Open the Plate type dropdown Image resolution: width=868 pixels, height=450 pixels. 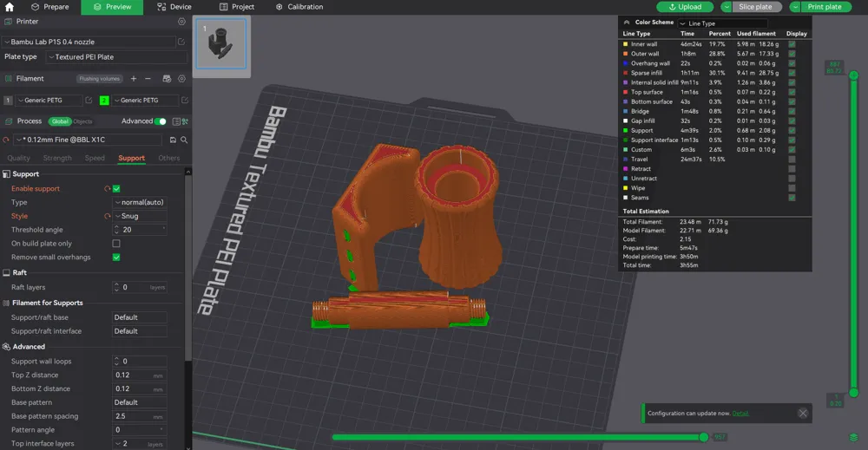116,57
